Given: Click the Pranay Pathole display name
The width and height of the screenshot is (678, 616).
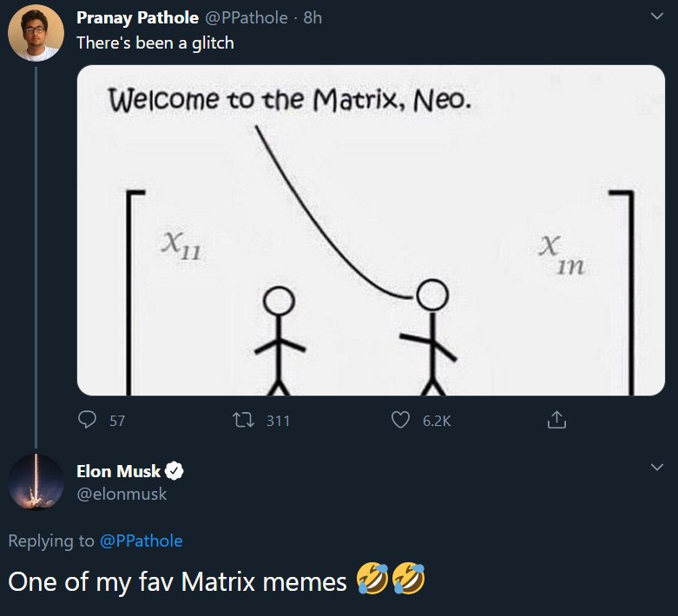Looking at the screenshot, I should (x=137, y=18).
